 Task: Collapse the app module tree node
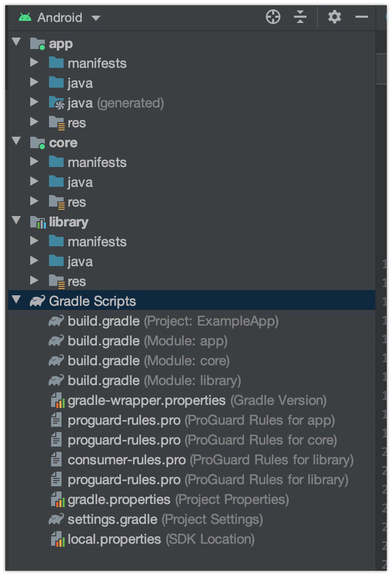tap(16, 41)
